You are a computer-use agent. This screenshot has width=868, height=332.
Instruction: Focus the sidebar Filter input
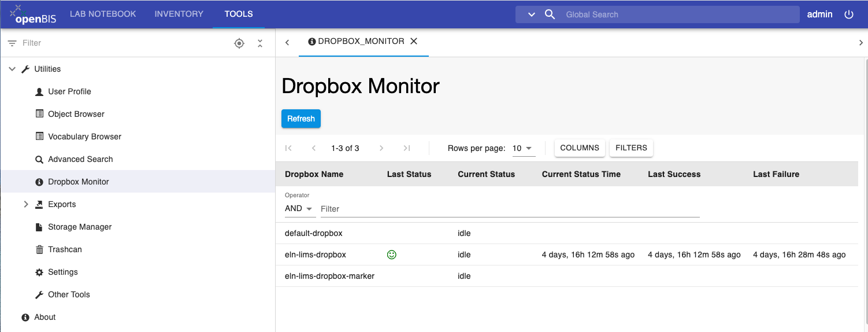click(x=124, y=43)
